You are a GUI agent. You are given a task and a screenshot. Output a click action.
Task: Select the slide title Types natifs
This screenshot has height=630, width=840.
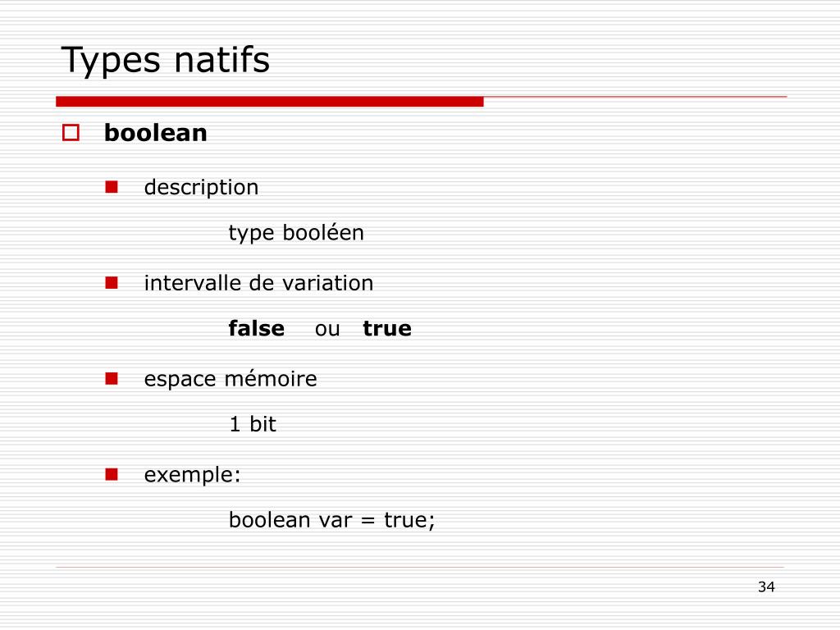[x=166, y=59]
